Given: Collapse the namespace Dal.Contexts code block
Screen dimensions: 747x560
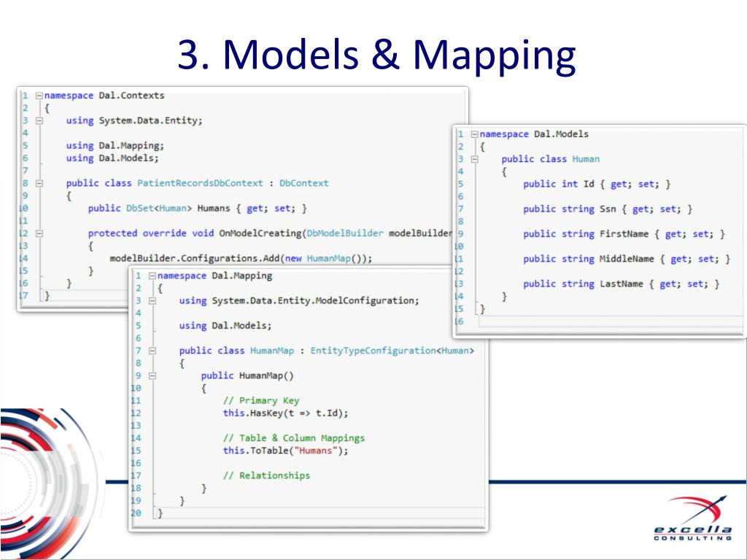Looking at the screenshot, I should (39, 96).
